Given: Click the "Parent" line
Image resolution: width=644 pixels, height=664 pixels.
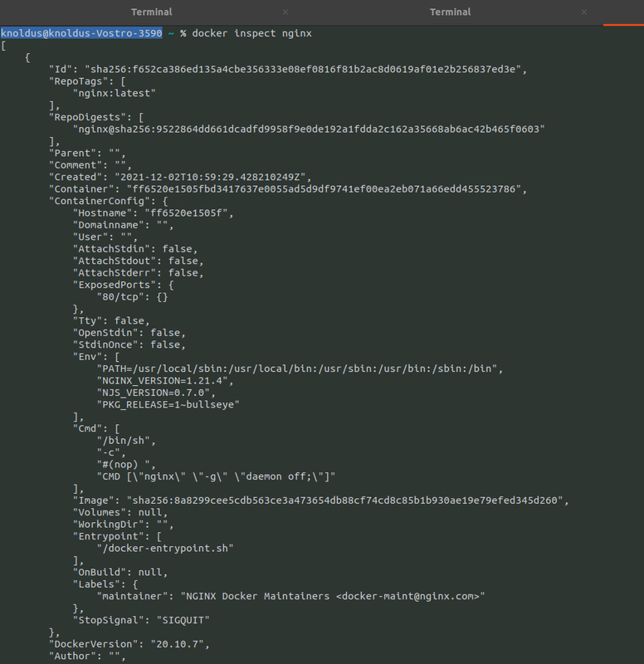Looking at the screenshot, I should coord(88,154).
